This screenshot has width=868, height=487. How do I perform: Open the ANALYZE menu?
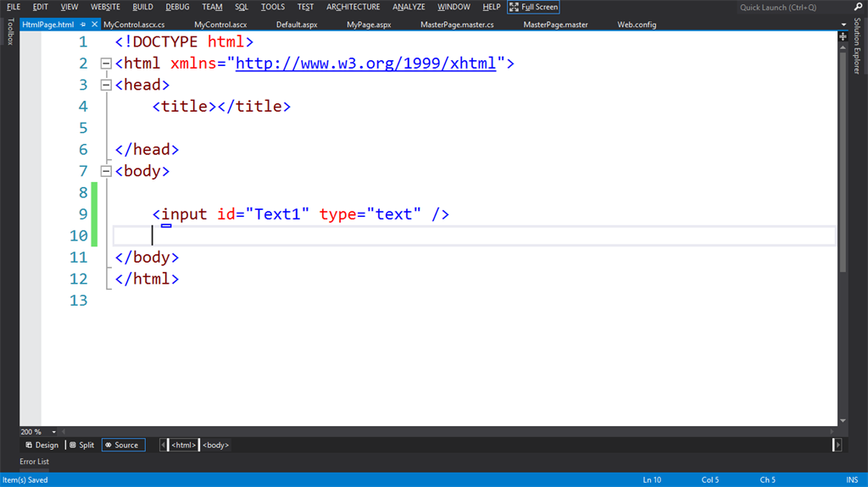(409, 7)
